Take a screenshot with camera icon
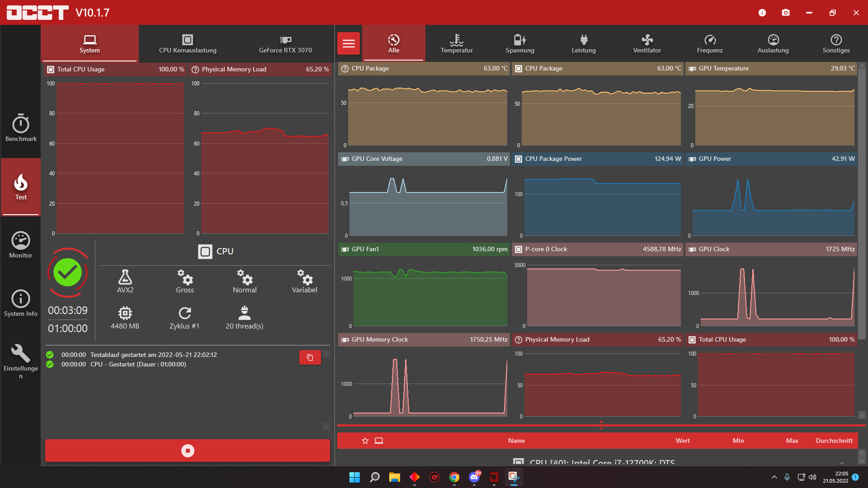Image resolution: width=868 pixels, height=488 pixels. (786, 13)
